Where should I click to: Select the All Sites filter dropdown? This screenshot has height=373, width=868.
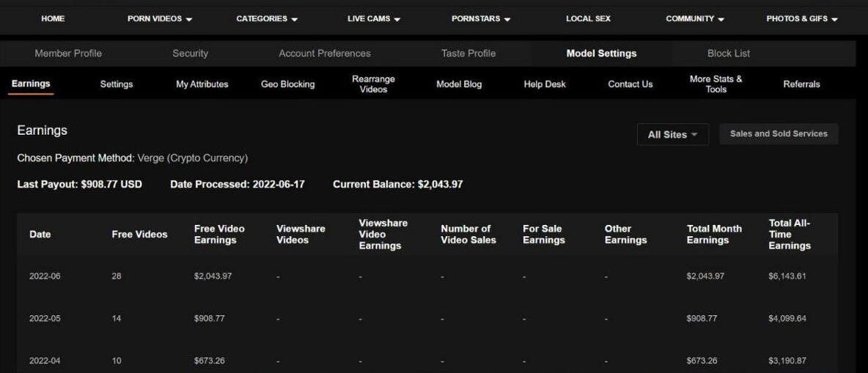672,135
